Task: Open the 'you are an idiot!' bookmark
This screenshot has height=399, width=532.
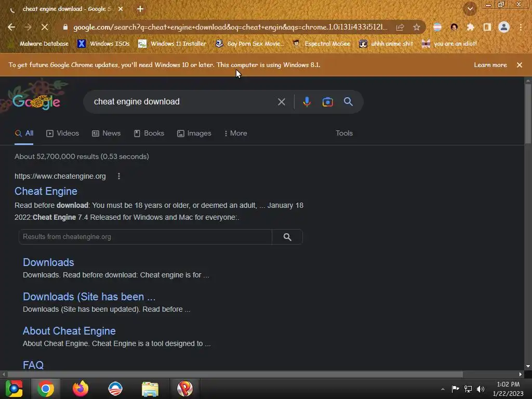Action: (449, 44)
